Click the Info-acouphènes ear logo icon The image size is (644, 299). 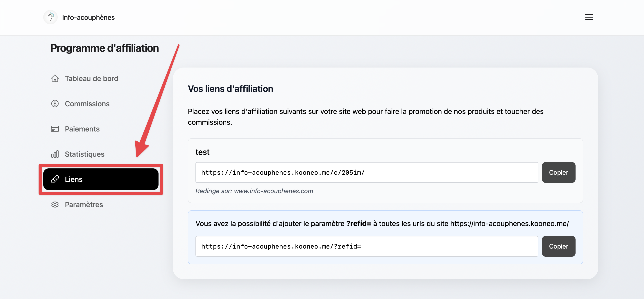click(x=50, y=17)
